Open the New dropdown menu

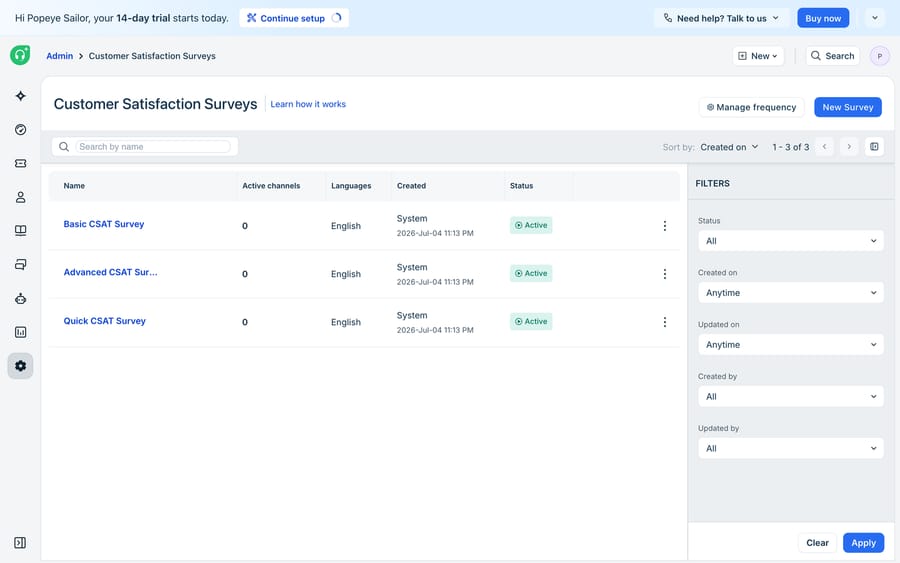click(x=758, y=56)
